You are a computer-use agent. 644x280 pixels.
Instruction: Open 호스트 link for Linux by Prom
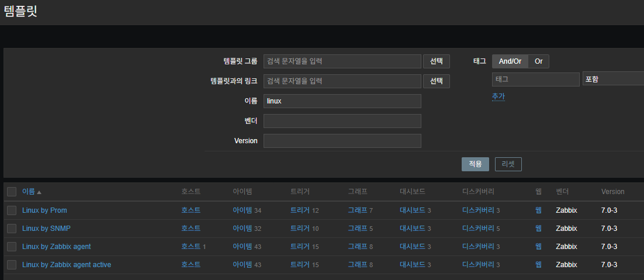coord(191,210)
